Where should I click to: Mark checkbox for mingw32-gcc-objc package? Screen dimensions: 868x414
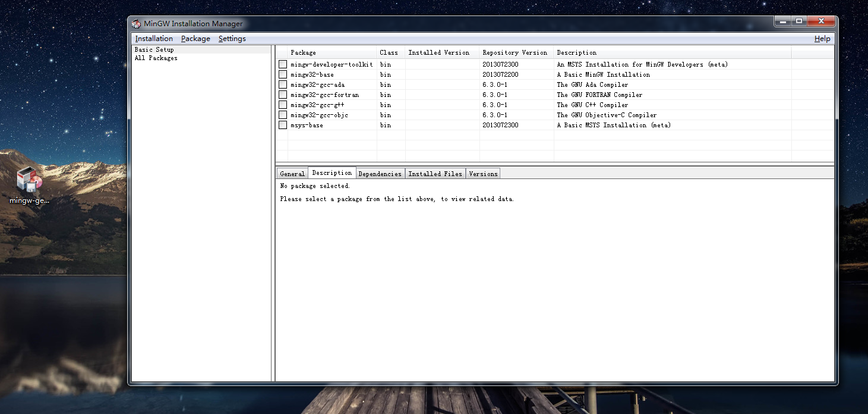click(x=283, y=115)
